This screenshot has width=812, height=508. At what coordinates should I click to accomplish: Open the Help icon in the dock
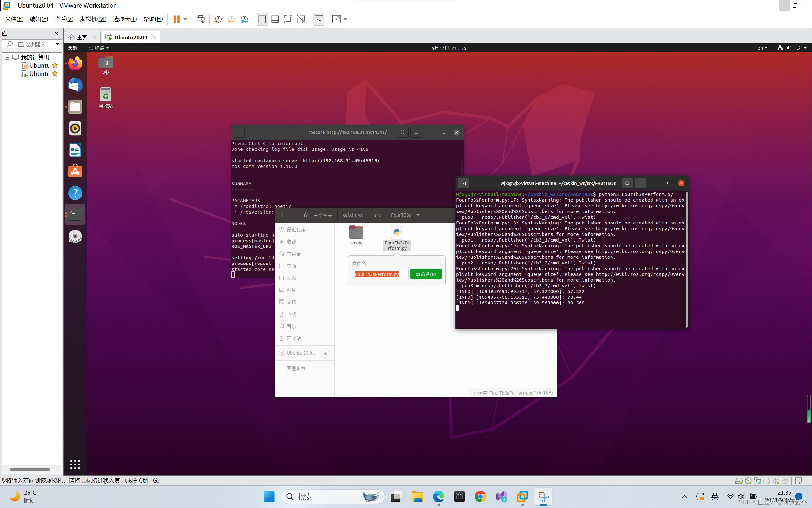click(75, 193)
